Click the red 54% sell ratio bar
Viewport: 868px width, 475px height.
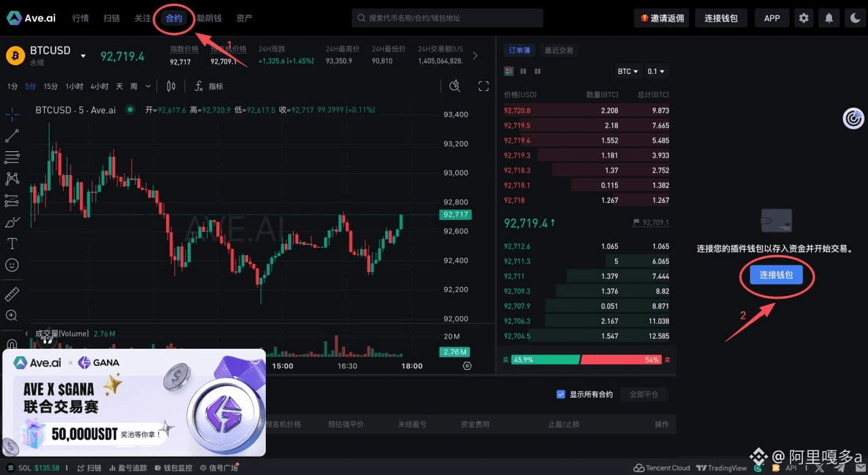point(621,360)
